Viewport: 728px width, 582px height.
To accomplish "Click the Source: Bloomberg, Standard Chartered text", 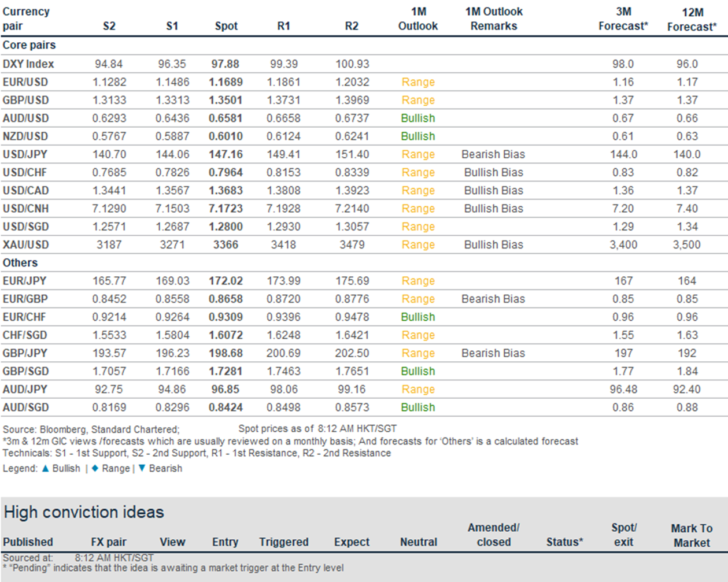I will [x=91, y=429].
